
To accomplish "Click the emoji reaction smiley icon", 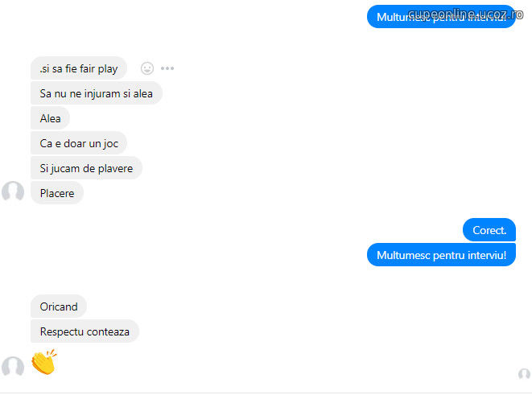I will pos(147,68).
